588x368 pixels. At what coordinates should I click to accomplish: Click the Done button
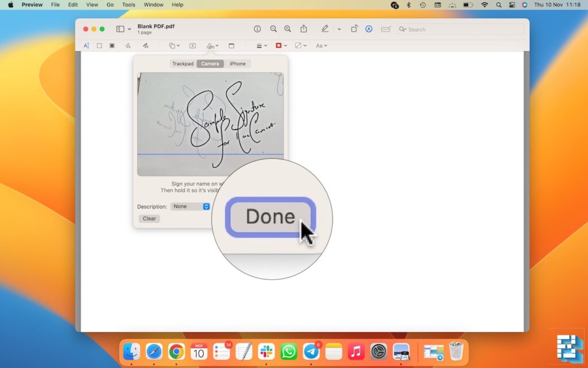270,217
